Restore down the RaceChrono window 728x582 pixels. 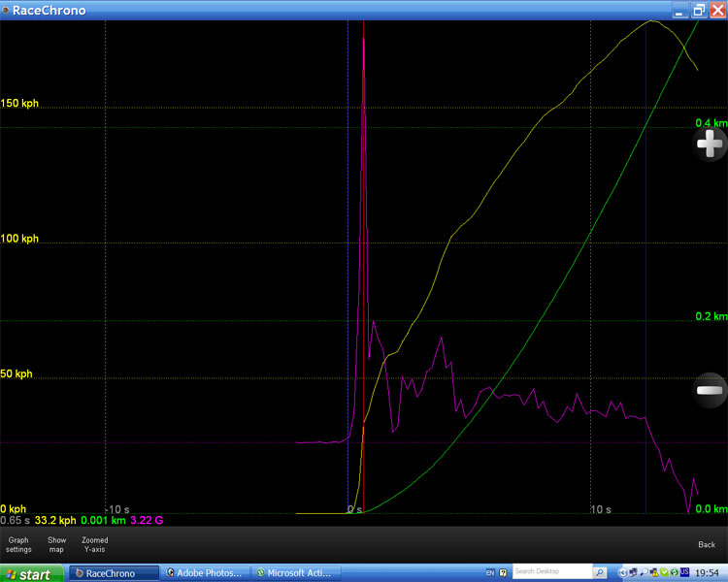699,10
